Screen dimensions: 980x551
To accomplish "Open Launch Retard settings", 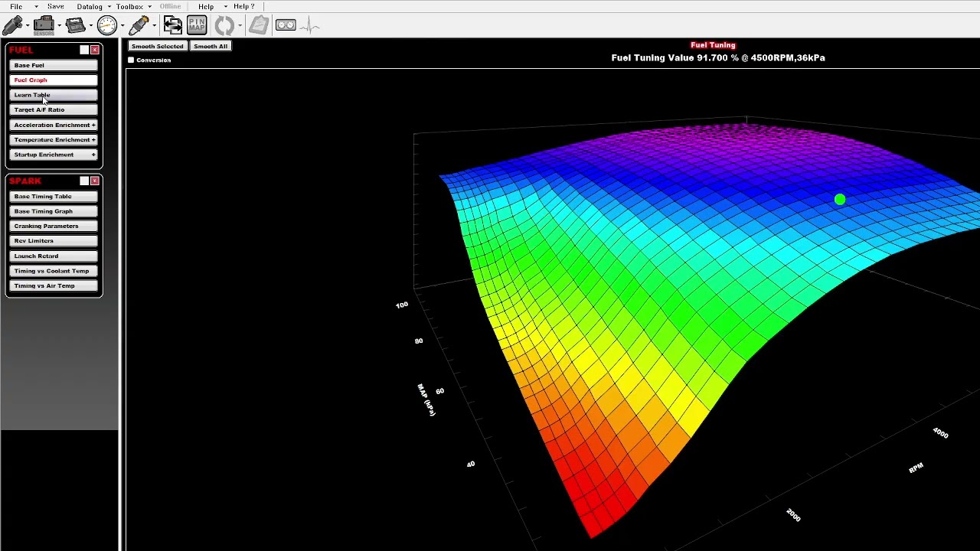I will point(54,256).
